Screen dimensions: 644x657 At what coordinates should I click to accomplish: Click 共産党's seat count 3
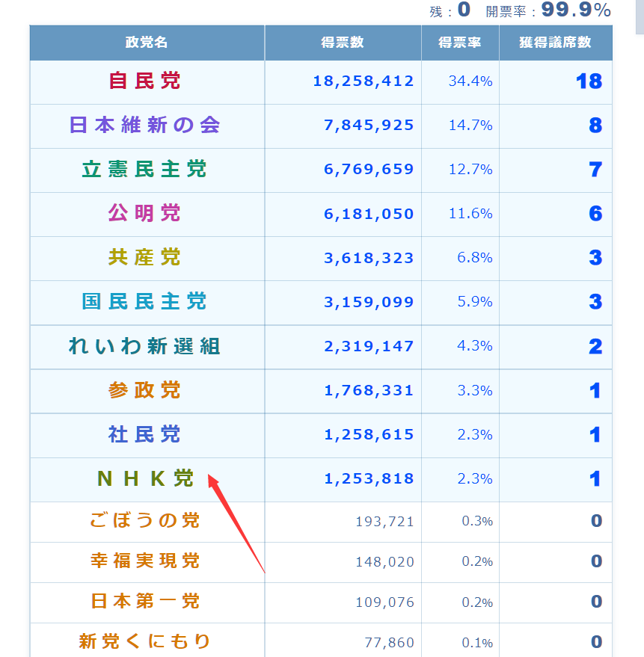point(595,258)
